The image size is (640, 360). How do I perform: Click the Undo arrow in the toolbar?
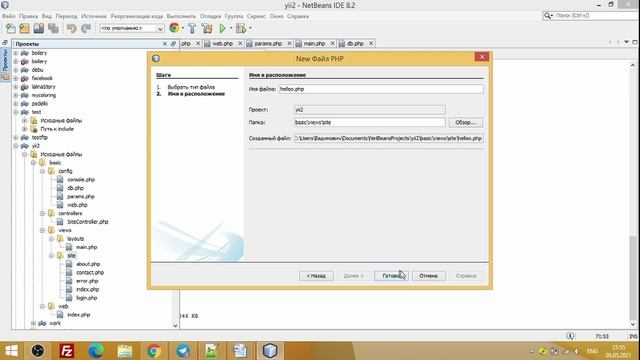point(71,28)
